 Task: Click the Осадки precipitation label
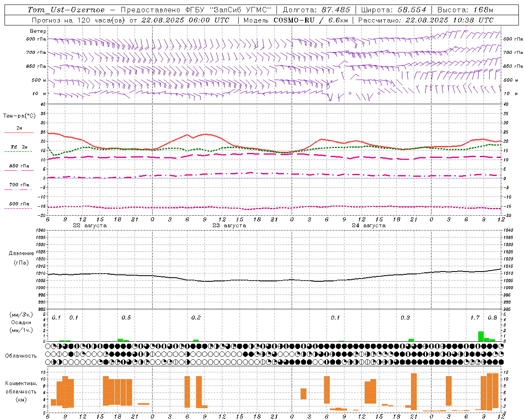tap(21, 322)
